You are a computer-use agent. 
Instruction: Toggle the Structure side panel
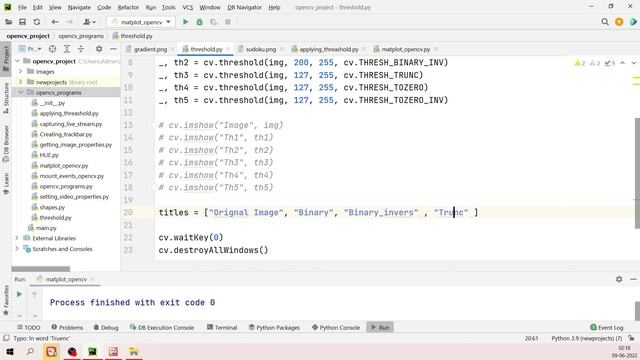coord(6,98)
